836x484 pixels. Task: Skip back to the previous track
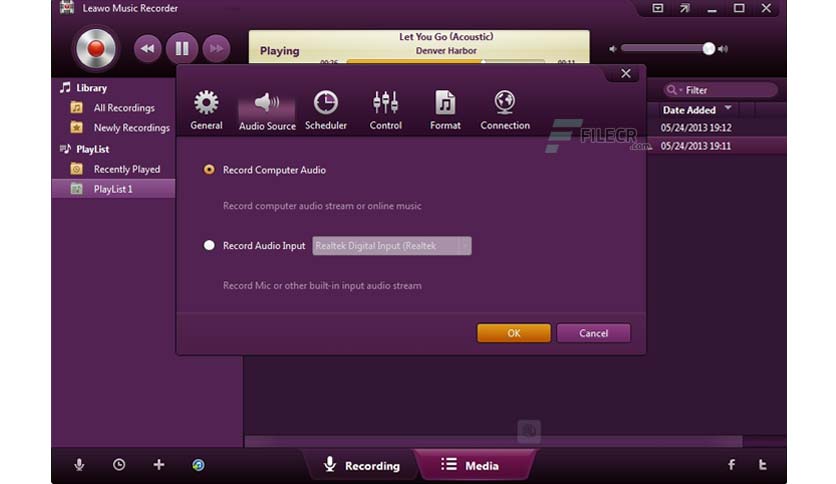[147, 49]
